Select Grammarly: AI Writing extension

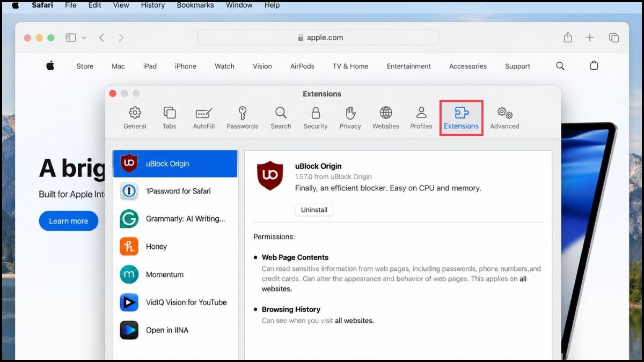tap(175, 219)
